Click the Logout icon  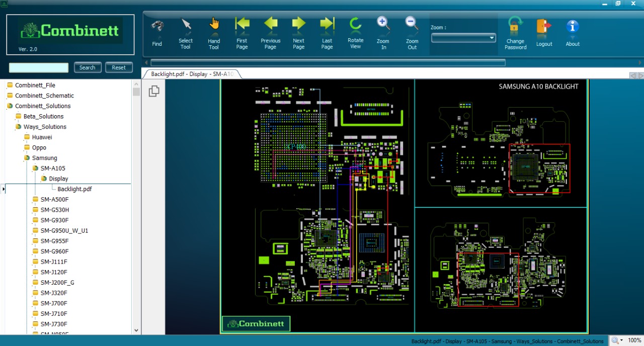[x=544, y=33]
